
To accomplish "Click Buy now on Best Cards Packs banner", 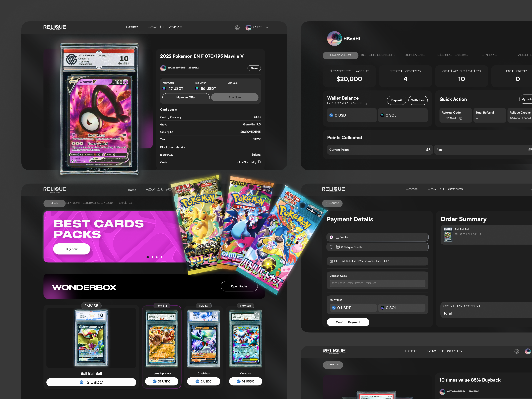I will pos(71,249).
